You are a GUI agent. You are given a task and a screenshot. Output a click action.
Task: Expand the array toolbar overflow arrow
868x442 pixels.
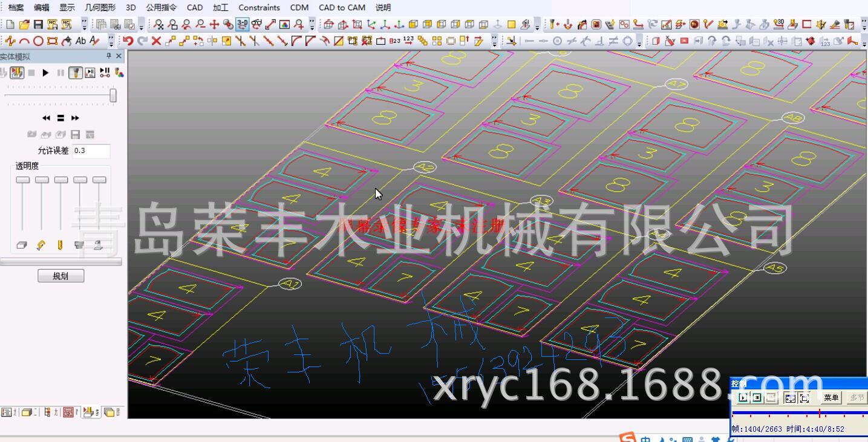(495, 41)
